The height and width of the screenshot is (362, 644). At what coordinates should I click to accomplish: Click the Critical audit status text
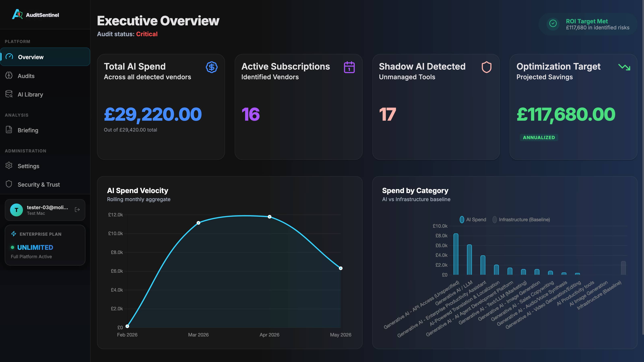pyautogui.click(x=147, y=34)
